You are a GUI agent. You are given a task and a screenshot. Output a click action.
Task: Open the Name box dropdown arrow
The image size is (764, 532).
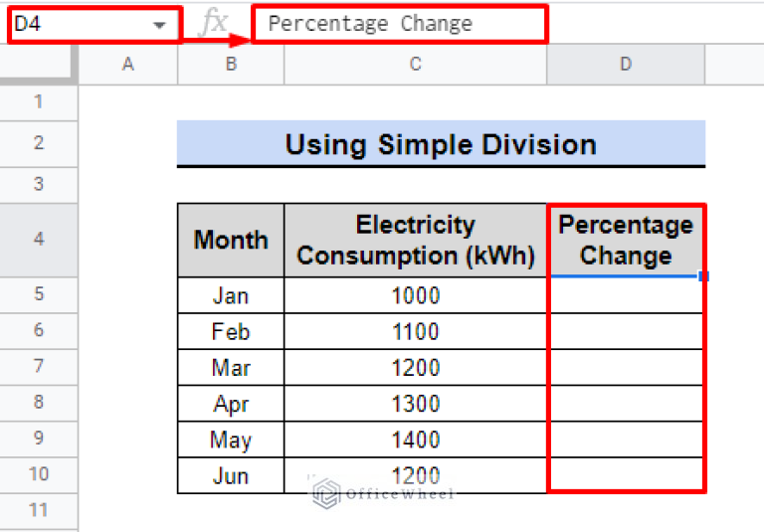click(x=159, y=25)
